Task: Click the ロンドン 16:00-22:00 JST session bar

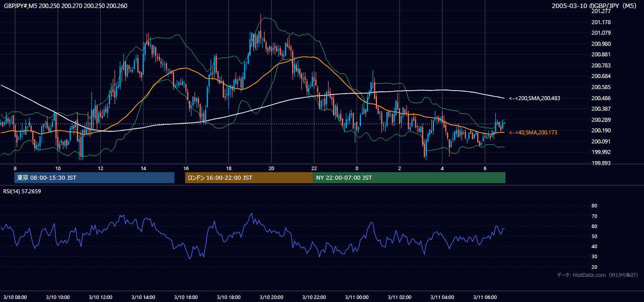Action: [x=249, y=178]
